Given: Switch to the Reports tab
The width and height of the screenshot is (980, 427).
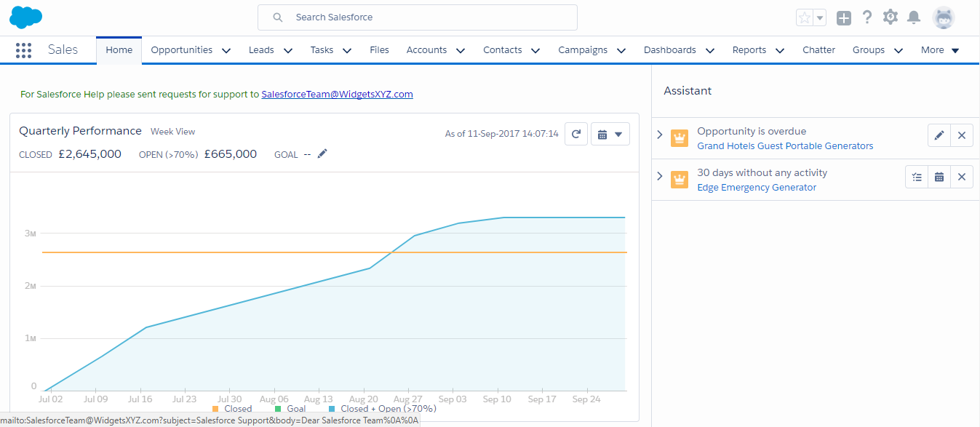Looking at the screenshot, I should [749, 50].
